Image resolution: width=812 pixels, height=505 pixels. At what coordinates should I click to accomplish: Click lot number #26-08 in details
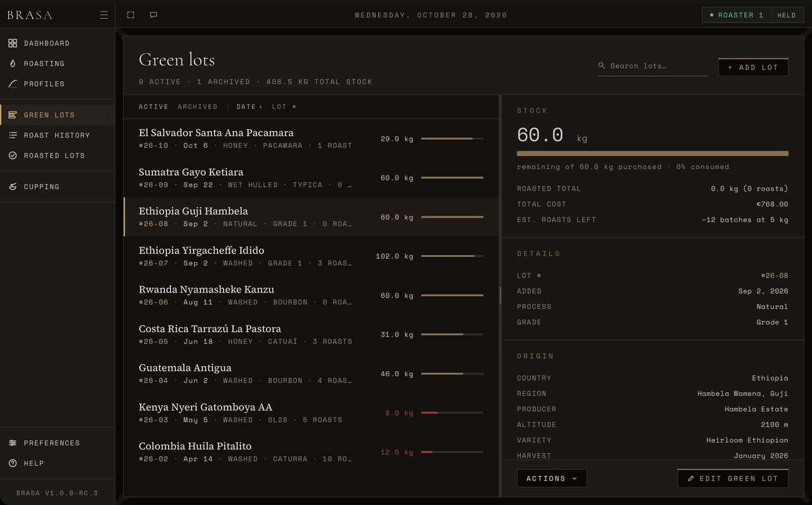coord(775,275)
